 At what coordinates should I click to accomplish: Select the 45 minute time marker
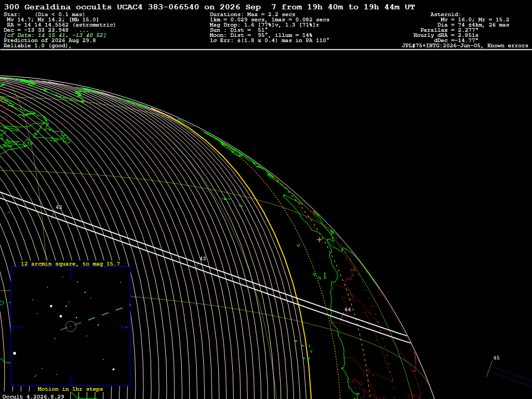point(496,357)
